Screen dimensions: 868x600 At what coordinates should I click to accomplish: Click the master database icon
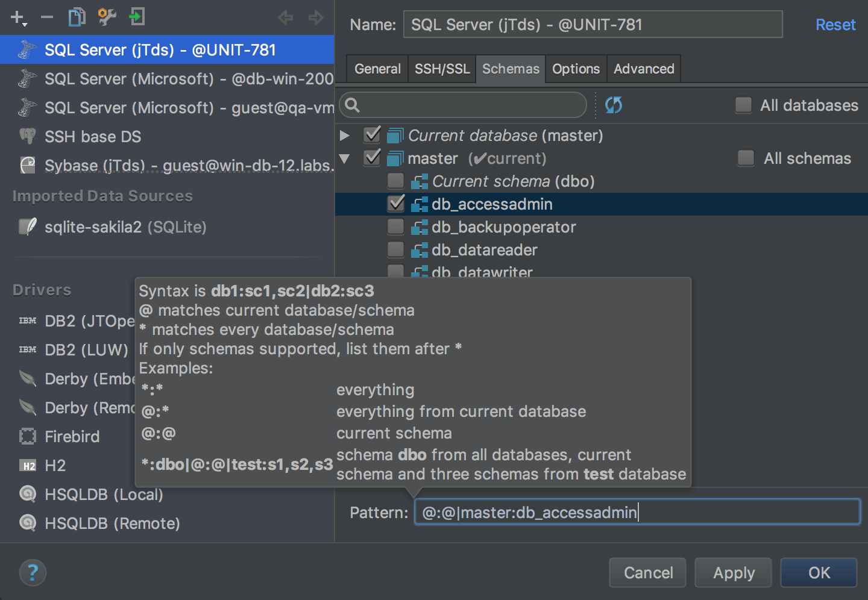(395, 158)
